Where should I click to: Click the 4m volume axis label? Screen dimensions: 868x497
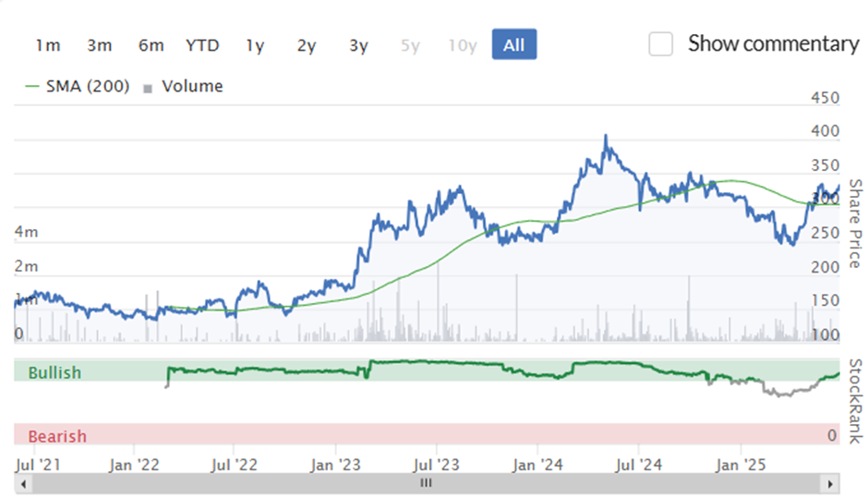point(27,232)
